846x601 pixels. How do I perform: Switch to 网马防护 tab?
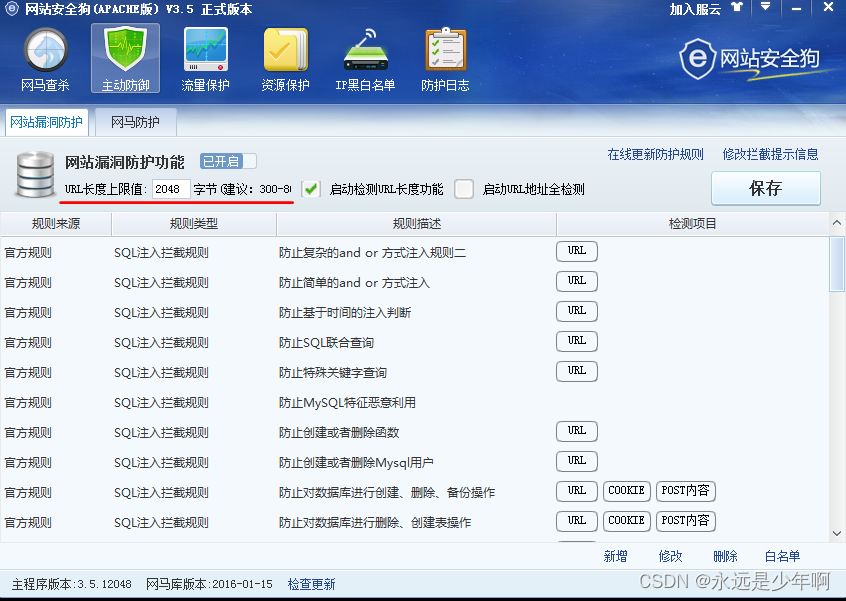[x=135, y=122]
